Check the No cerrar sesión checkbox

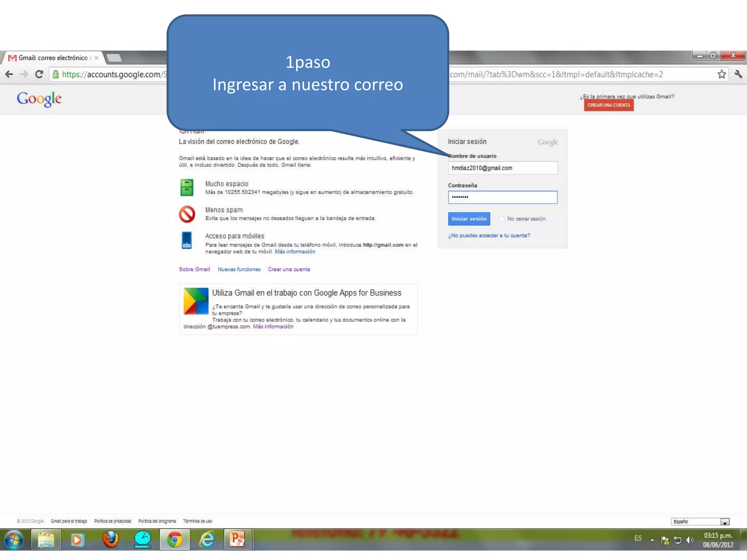(502, 219)
